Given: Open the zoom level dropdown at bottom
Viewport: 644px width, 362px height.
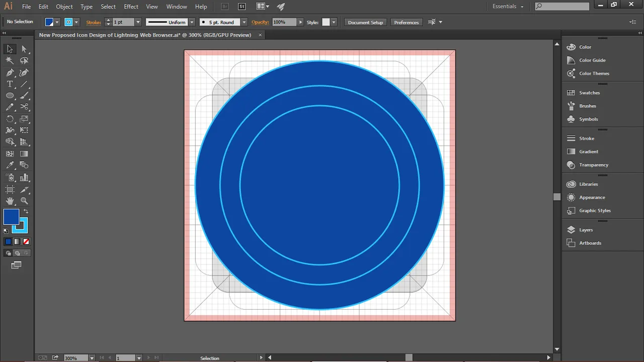Looking at the screenshot, I should pyautogui.click(x=92, y=358).
